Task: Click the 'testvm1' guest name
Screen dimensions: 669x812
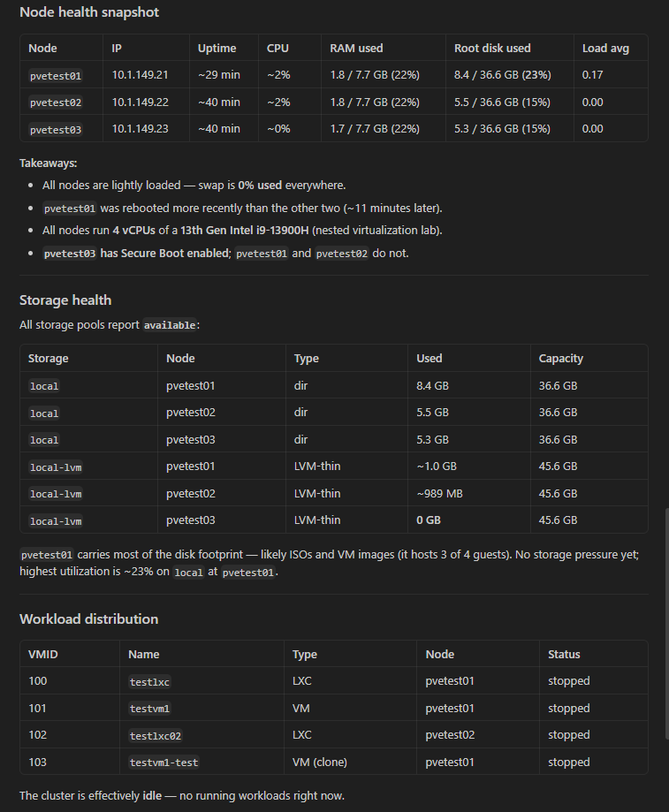Action: click(x=149, y=709)
